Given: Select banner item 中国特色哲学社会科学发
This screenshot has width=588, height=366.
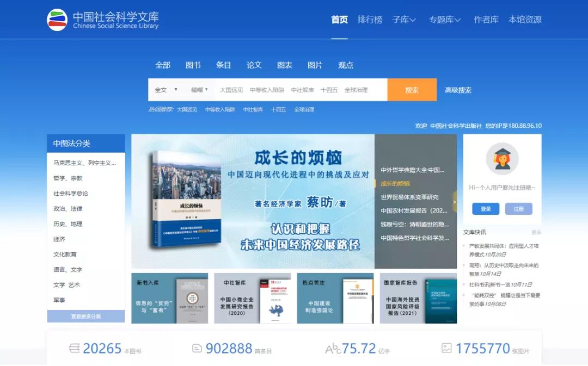Looking at the screenshot, I should pos(415,238).
